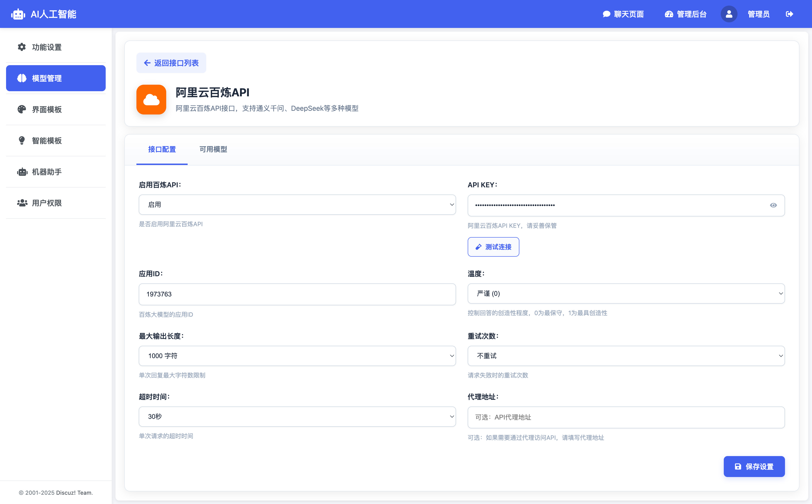The height and width of the screenshot is (504, 812).
Task: Open the 温度 dropdown showing 严谨 (0)
Action: click(626, 293)
